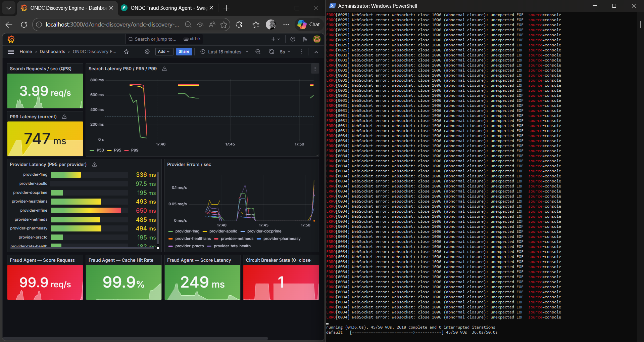
Task: Open the browser extensions puzzle icon
Action: point(239,25)
